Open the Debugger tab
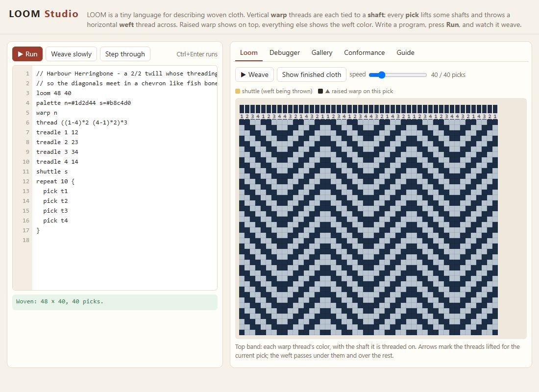 coord(285,52)
